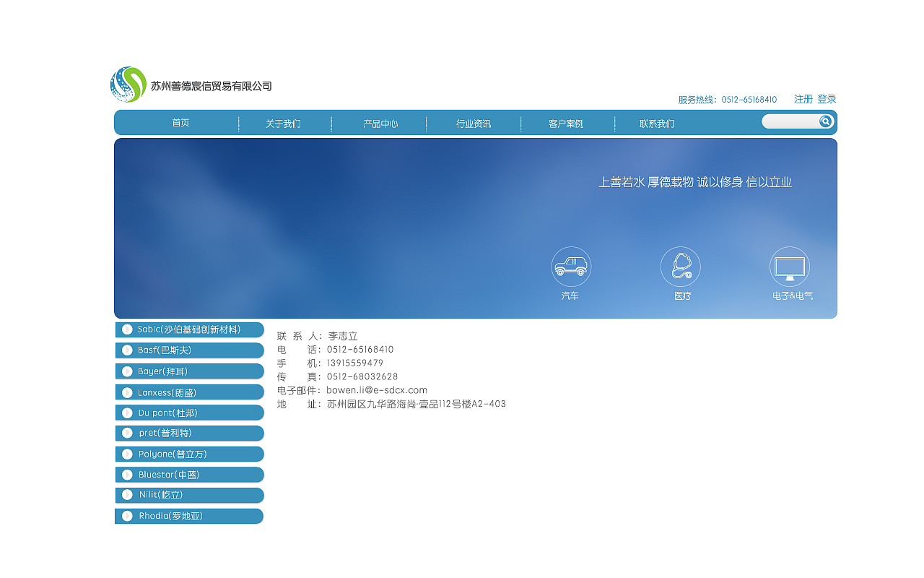Screen dimensions: 924x578
Task: Click arrow icon beside Sabic item
Action: (x=128, y=329)
